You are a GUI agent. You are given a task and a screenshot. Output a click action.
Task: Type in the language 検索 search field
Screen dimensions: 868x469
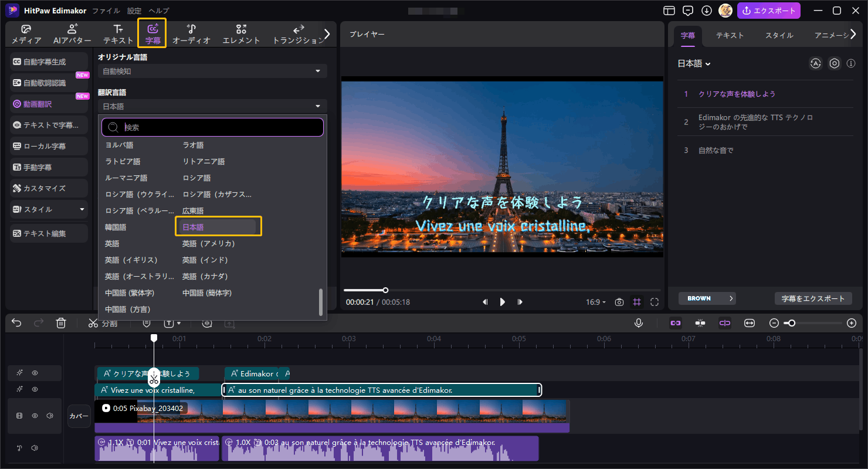click(x=212, y=127)
